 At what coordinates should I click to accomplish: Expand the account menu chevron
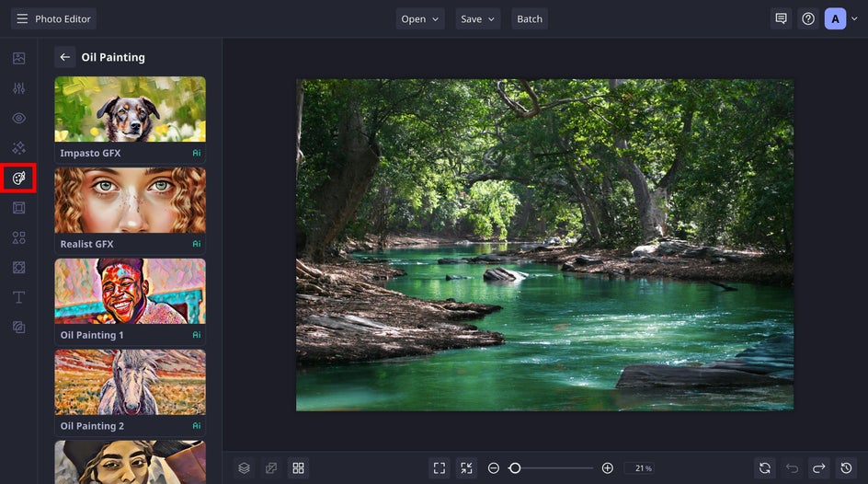point(855,18)
